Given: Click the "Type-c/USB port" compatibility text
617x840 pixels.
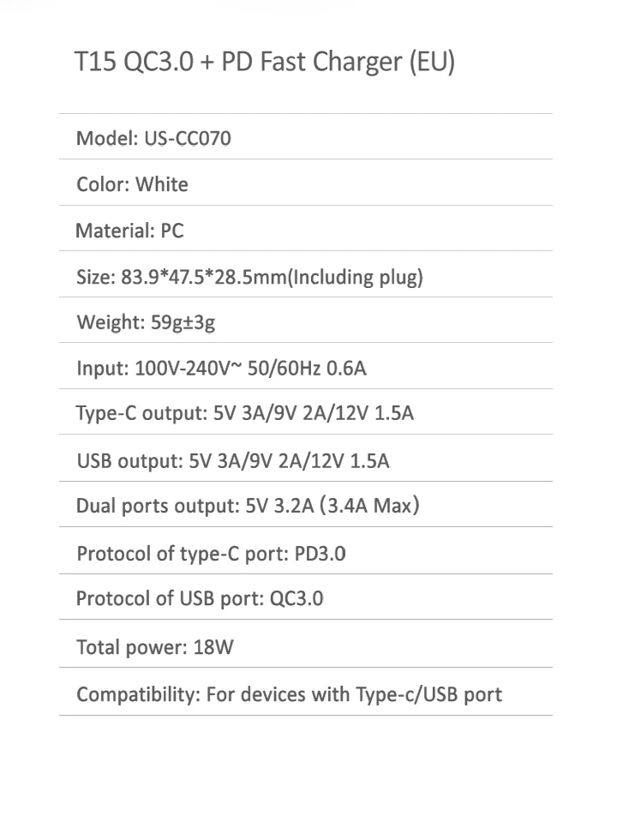Looking at the screenshot, I should 429,694.
